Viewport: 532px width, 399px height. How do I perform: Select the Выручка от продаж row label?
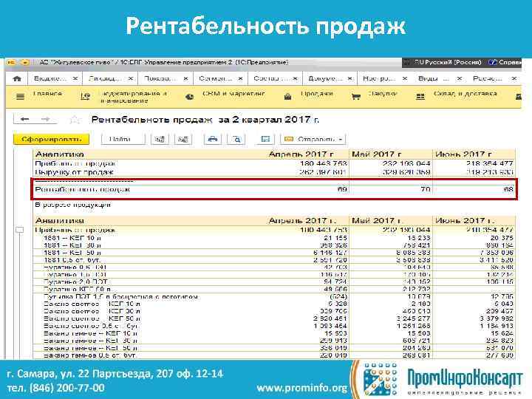pyautogui.click(x=75, y=172)
